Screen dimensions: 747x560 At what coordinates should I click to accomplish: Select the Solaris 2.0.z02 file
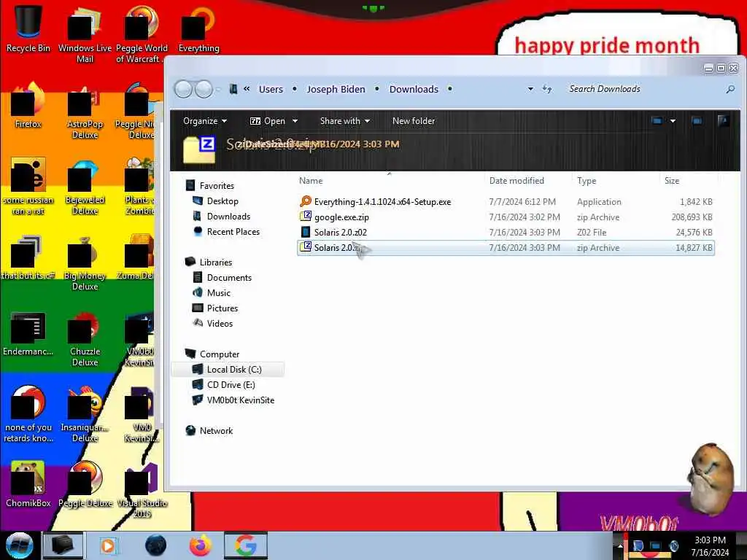click(506, 233)
